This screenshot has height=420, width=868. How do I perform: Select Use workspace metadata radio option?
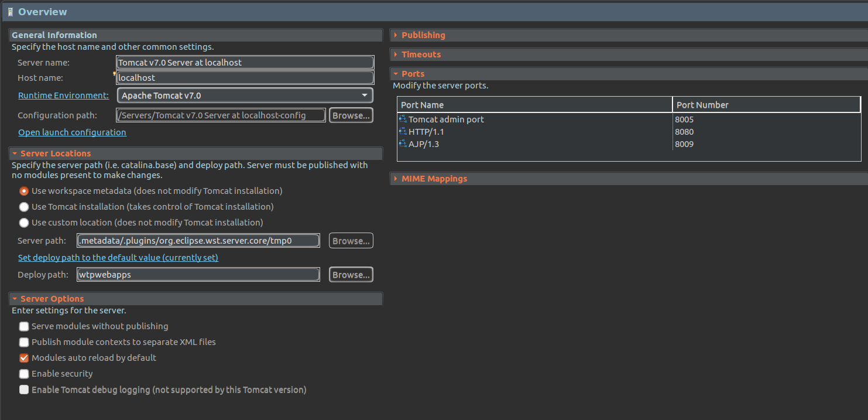tap(24, 191)
